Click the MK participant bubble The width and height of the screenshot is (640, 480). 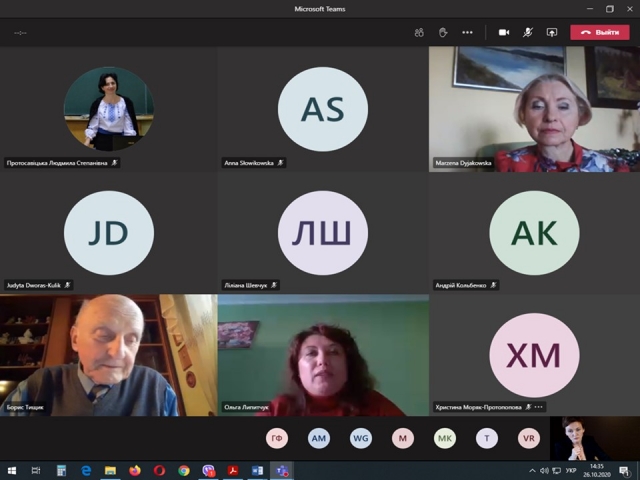click(445, 438)
